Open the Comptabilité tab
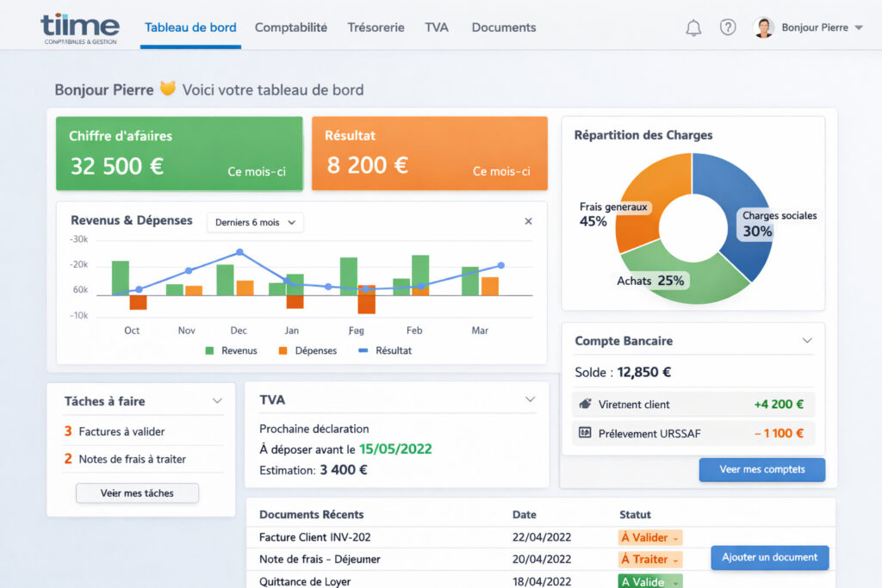882x588 pixels. pos(291,28)
